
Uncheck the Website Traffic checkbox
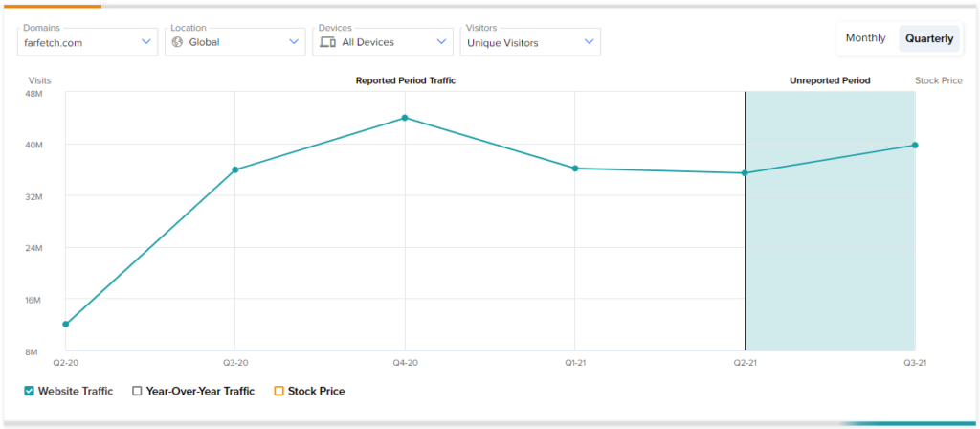tap(29, 392)
